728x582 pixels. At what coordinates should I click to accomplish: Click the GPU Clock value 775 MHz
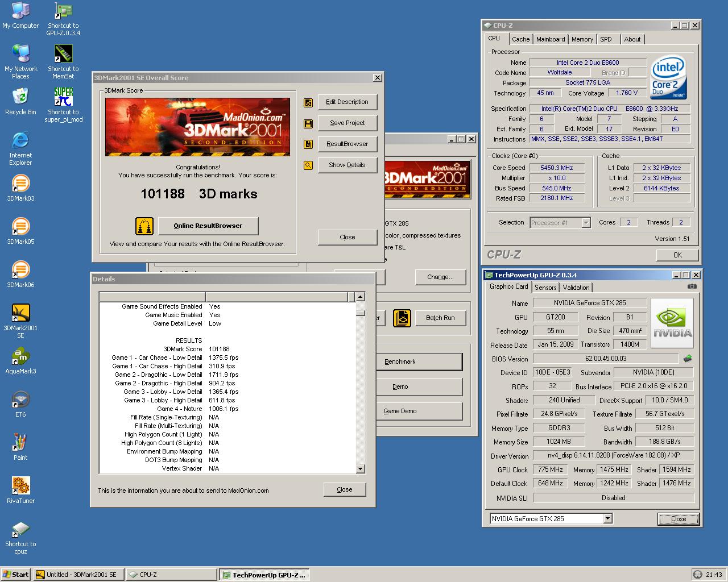(x=551, y=469)
